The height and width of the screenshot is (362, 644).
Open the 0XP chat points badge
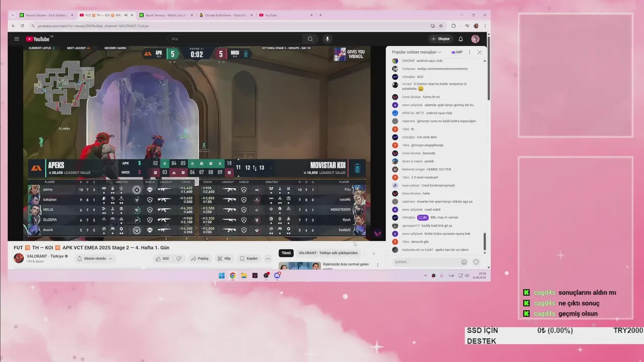(x=457, y=52)
